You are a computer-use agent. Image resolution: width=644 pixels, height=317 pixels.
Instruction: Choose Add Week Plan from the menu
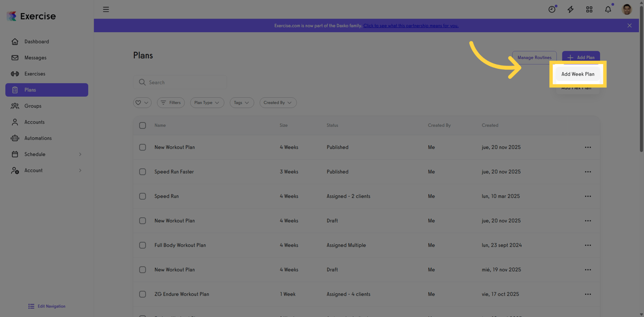click(578, 74)
